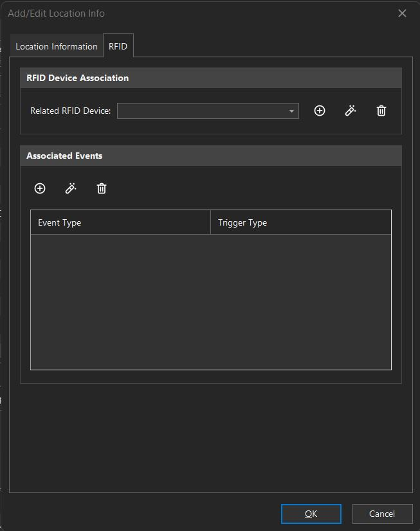Click the Related RFID Device label
Viewport: 420px width, 531px height.
click(x=70, y=111)
